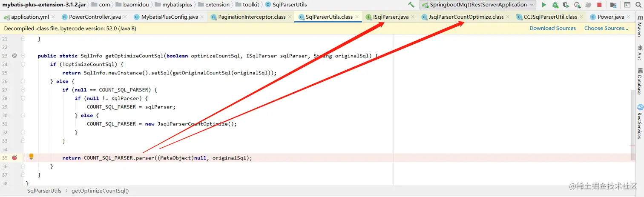Close the SqlParserUtils.class tab
The height and width of the screenshot is (197, 644).
357,17
